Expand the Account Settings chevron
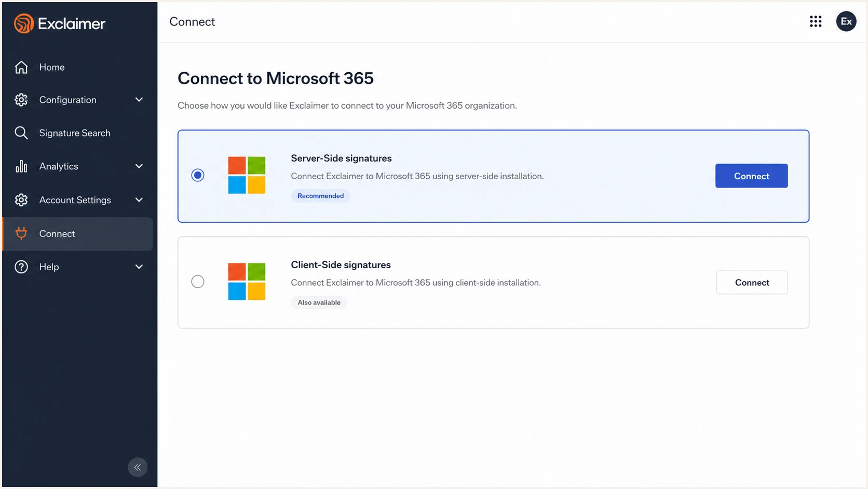The image size is (868, 489). click(139, 200)
